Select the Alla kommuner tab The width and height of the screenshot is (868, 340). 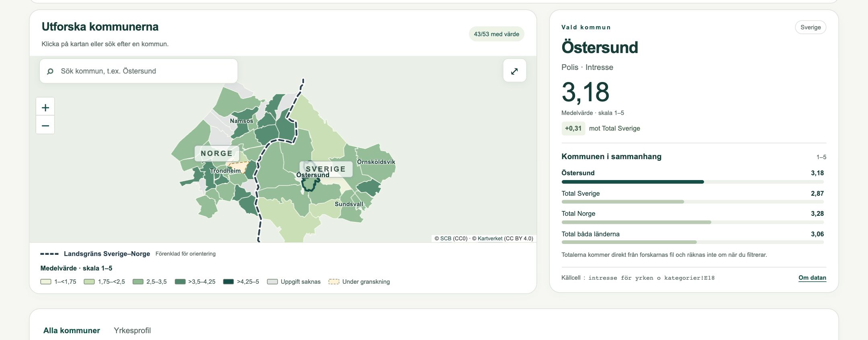coord(72,330)
